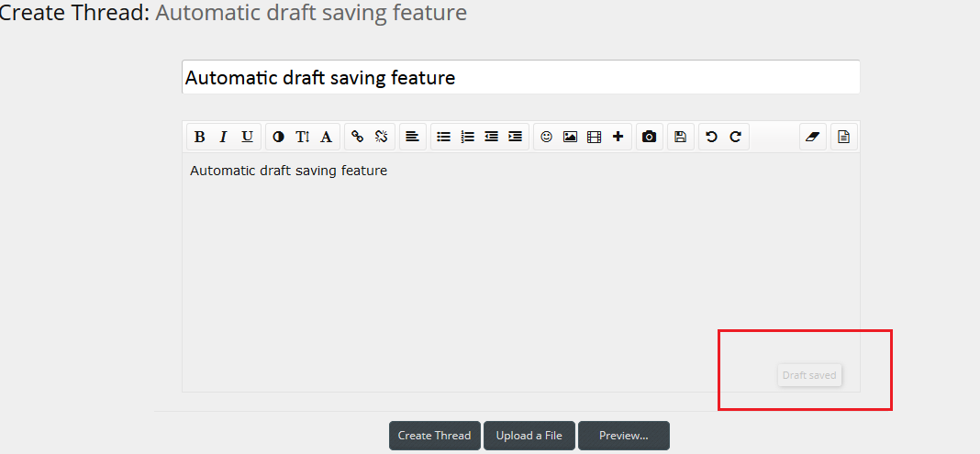Outdent the current paragraph
This screenshot has height=454, width=980.
[x=491, y=137]
